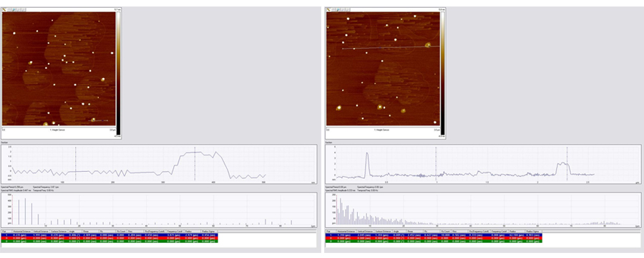
Task: Select the line-draw pencil tool in right image toolbar
Action: click(328, 9)
